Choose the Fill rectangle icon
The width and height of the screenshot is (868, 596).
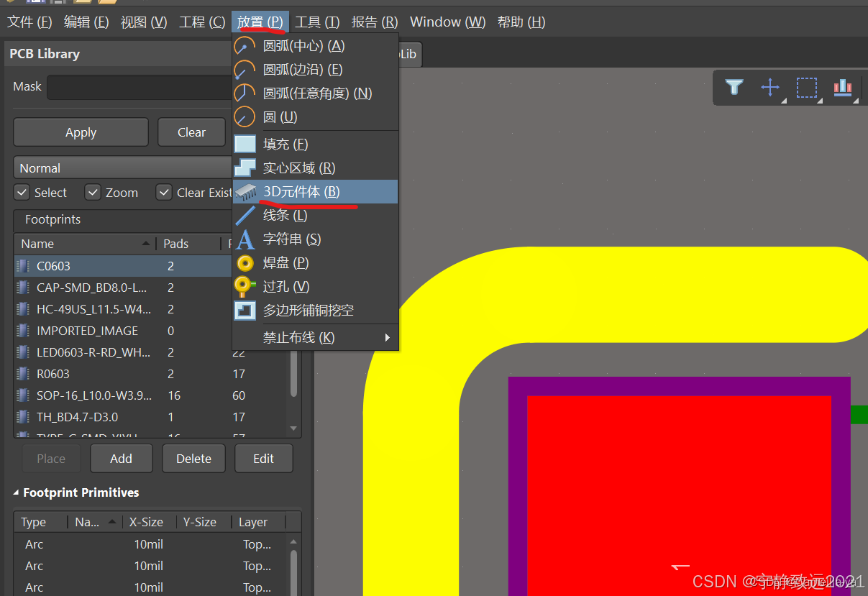pyautogui.click(x=245, y=145)
